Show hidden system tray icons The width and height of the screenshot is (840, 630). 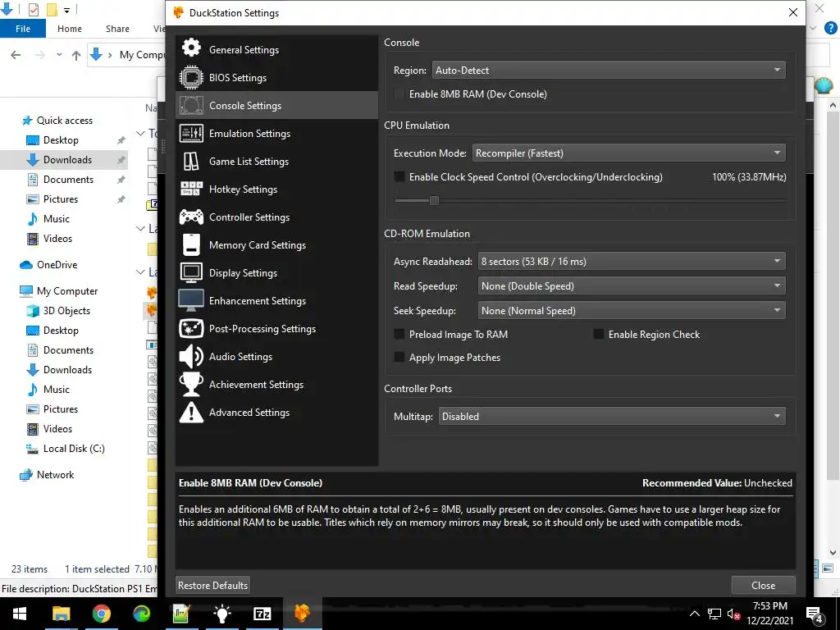694,614
